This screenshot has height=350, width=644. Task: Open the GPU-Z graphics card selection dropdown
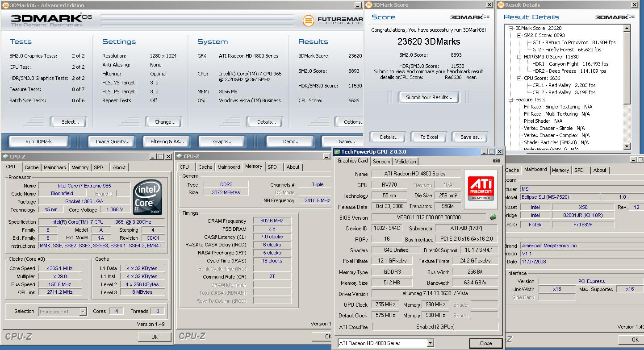tap(430, 343)
